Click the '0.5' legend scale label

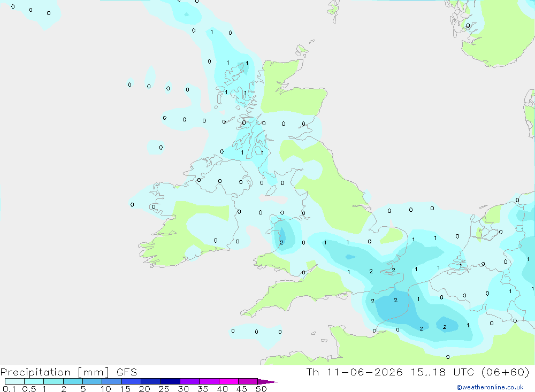pos(29,389)
